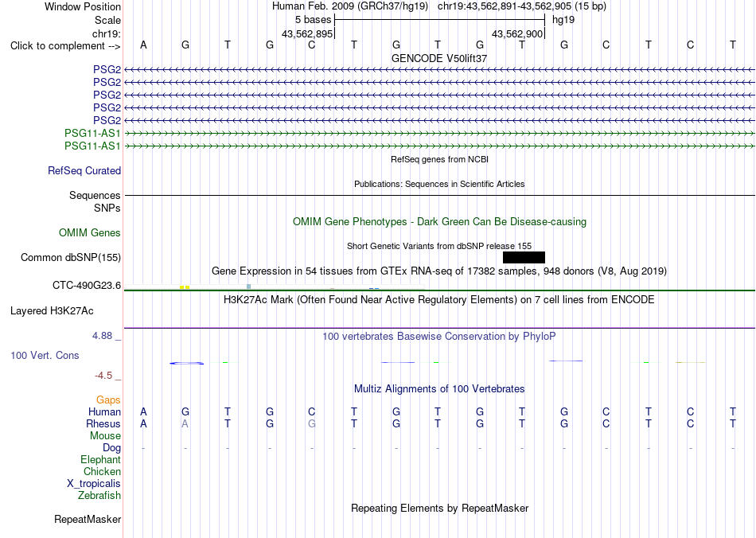
Task: Select the Chicken species row label
Action: [x=102, y=471]
